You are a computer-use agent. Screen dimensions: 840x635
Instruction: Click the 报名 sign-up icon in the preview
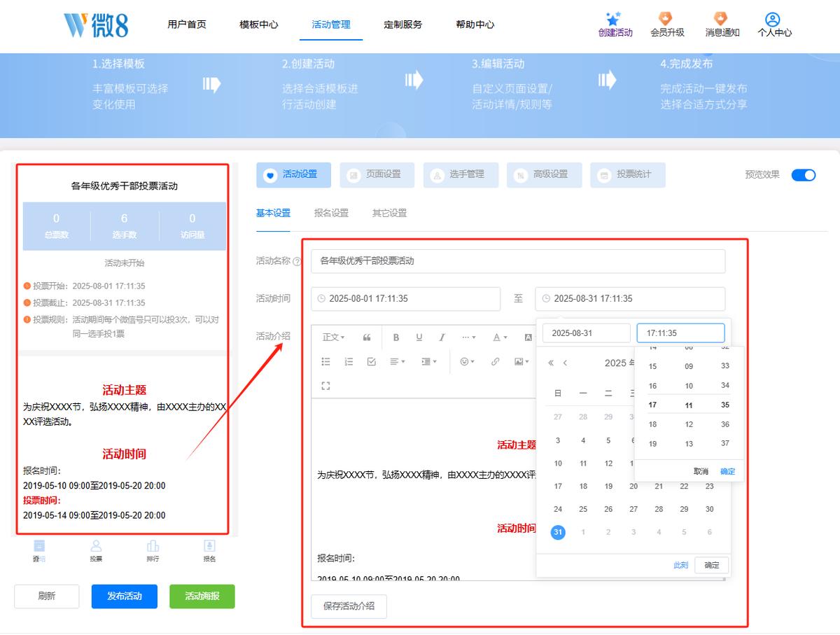pos(209,546)
